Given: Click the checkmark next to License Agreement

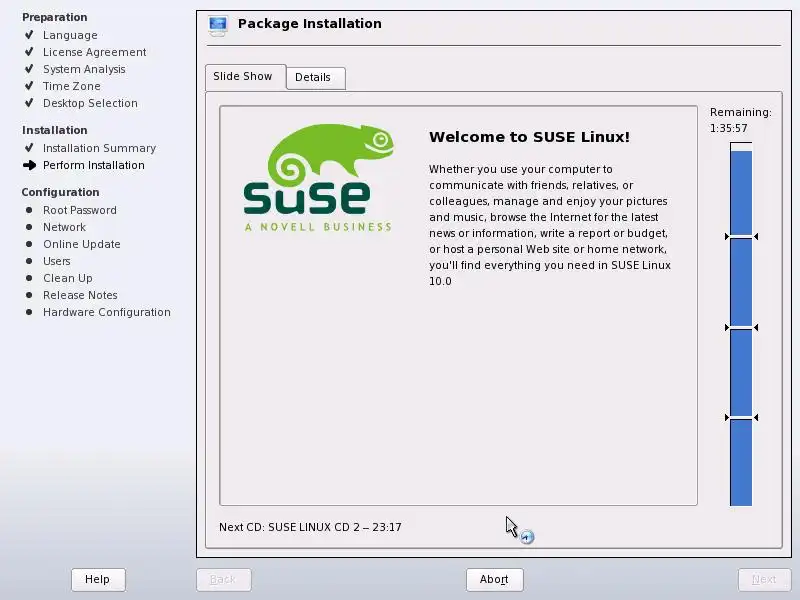Looking at the screenshot, I should coord(29,52).
